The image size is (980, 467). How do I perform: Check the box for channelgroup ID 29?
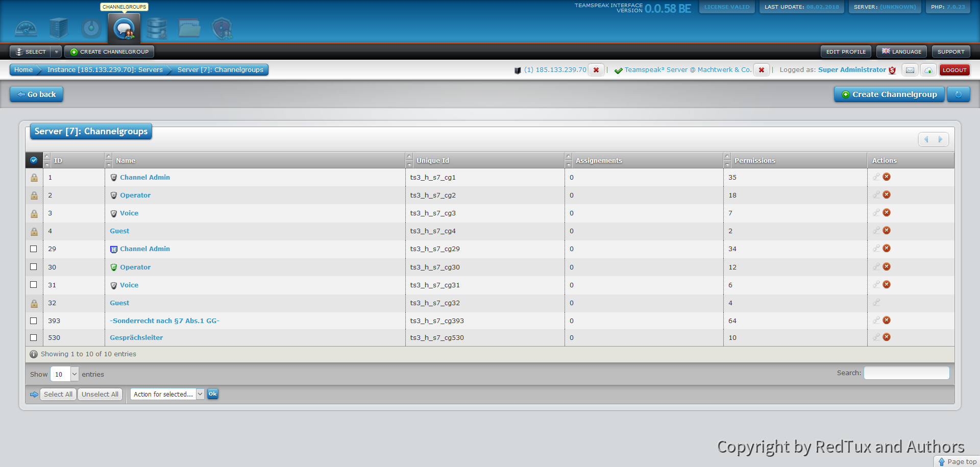(34, 249)
